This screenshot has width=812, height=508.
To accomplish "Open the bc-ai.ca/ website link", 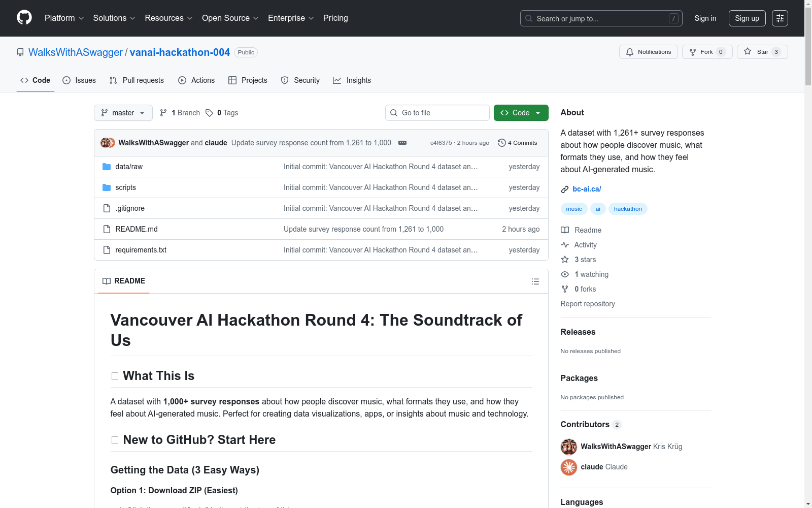I will [587, 189].
